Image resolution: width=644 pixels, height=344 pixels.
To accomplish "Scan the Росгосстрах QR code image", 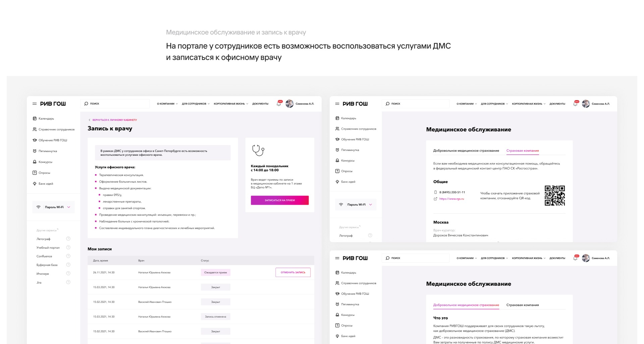I will coord(554,195).
